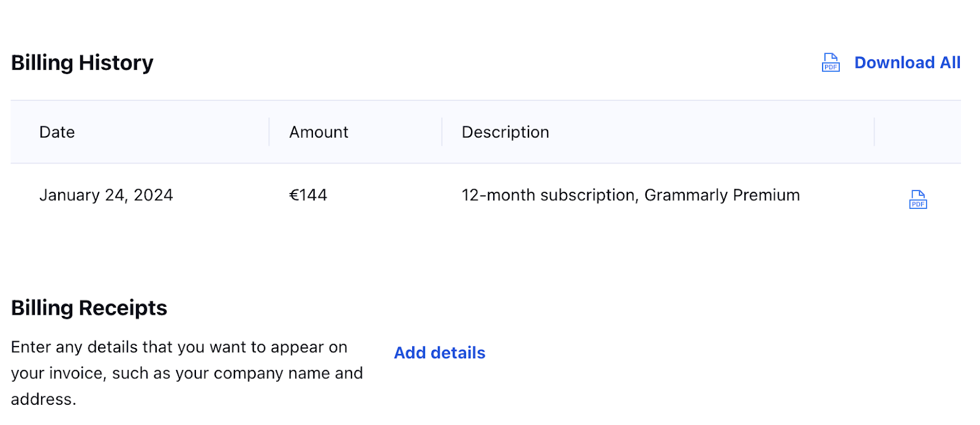The width and height of the screenshot is (980, 425).
Task: Select the Date column header
Action: (57, 132)
